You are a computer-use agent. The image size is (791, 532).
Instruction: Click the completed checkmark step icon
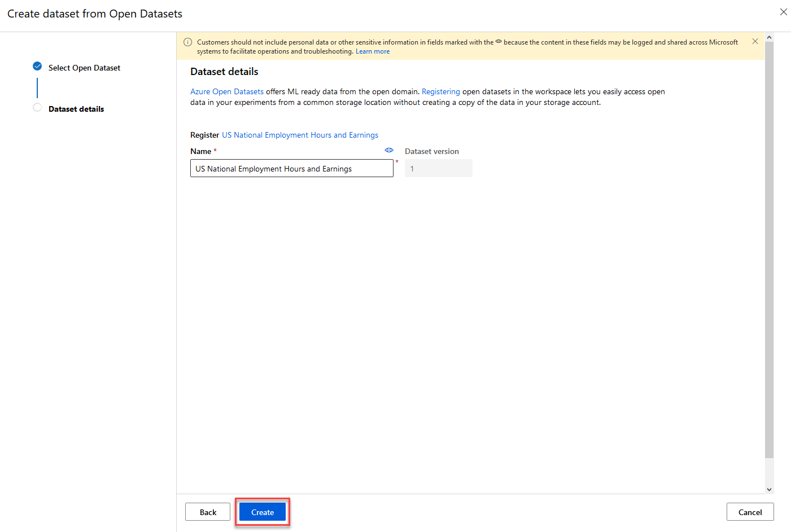37,66
